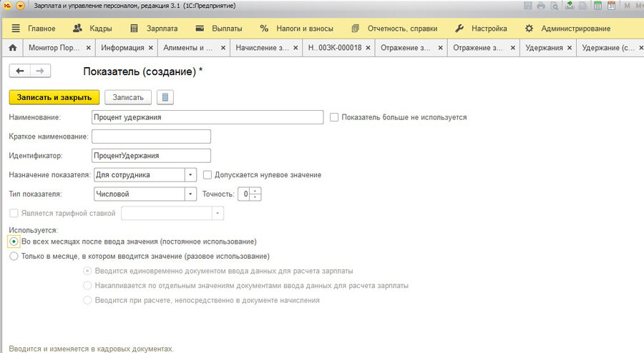The width and height of the screenshot is (644, 353).
Task: Select Вводится при расчете в документе начисления
Action: point(87,300)
